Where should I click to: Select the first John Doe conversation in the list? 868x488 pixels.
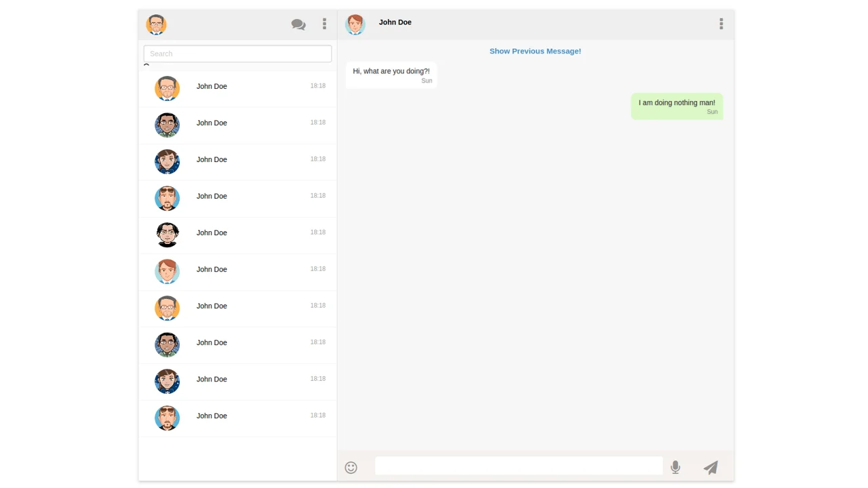(237, 89)
